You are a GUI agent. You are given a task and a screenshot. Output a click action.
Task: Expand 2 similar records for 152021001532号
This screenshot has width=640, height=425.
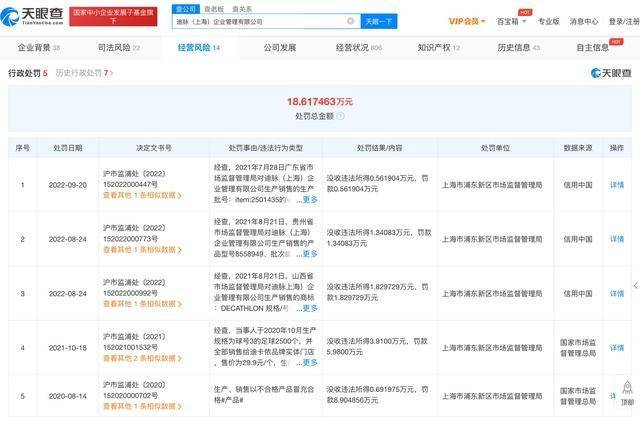click(x=142, y=358)
